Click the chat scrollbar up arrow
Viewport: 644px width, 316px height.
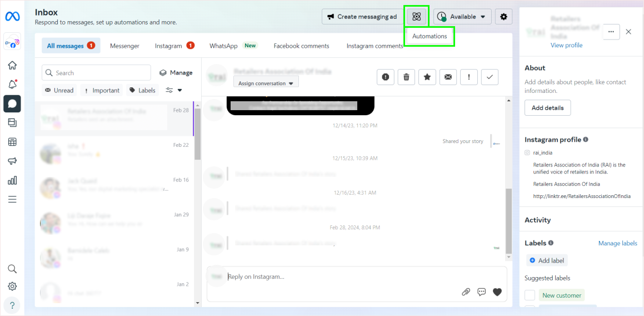[x=509, y=100]
